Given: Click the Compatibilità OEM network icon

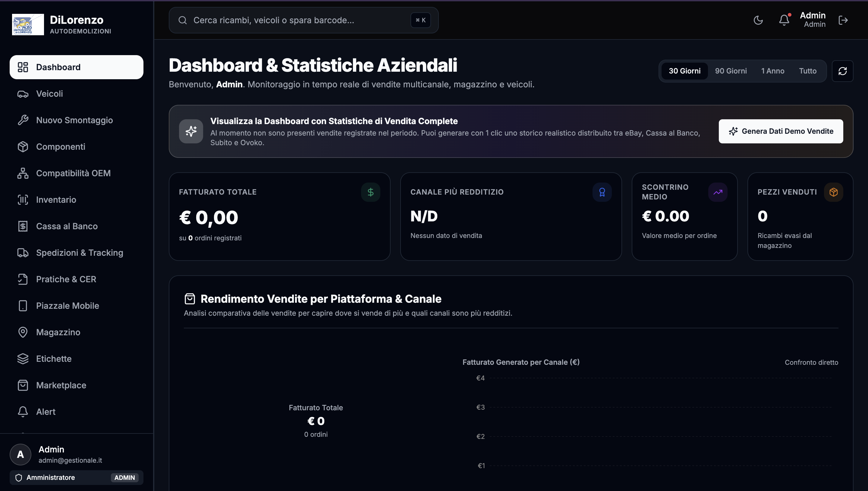Looking at the screenshot, I should click(x=23, y=173).
